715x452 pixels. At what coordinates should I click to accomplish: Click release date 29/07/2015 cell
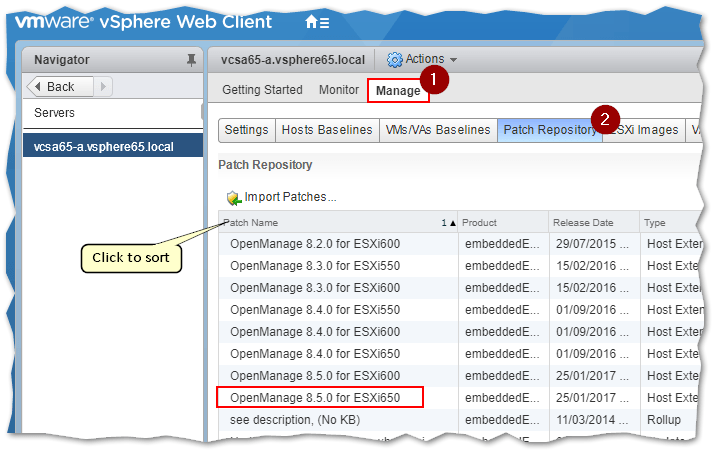click(592, 244)
